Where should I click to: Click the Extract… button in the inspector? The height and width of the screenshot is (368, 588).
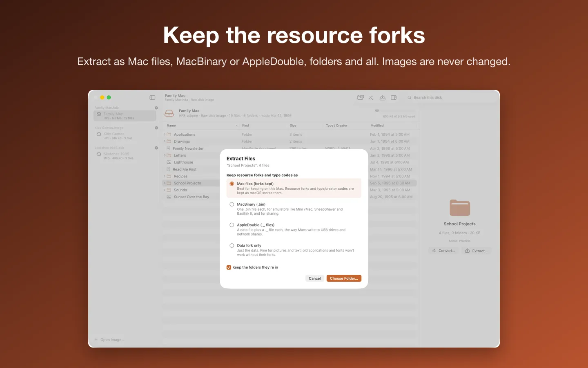477,251
